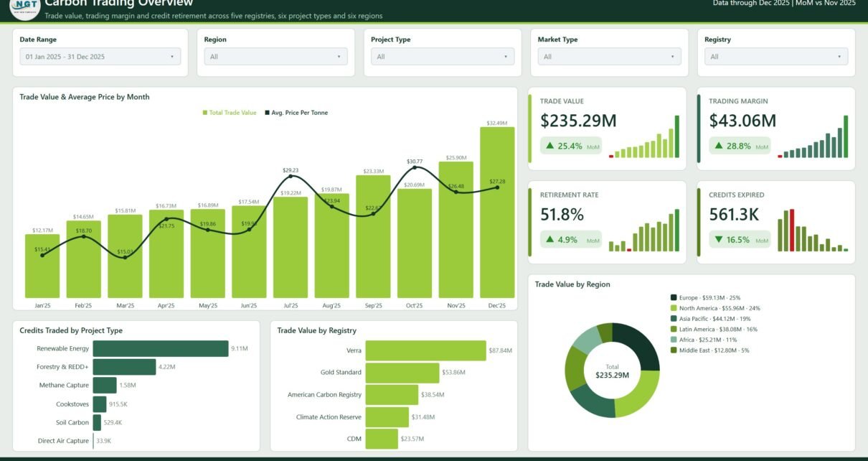Select the Dec'25 trade value bar
868x461 pixels.
(497, 213)
